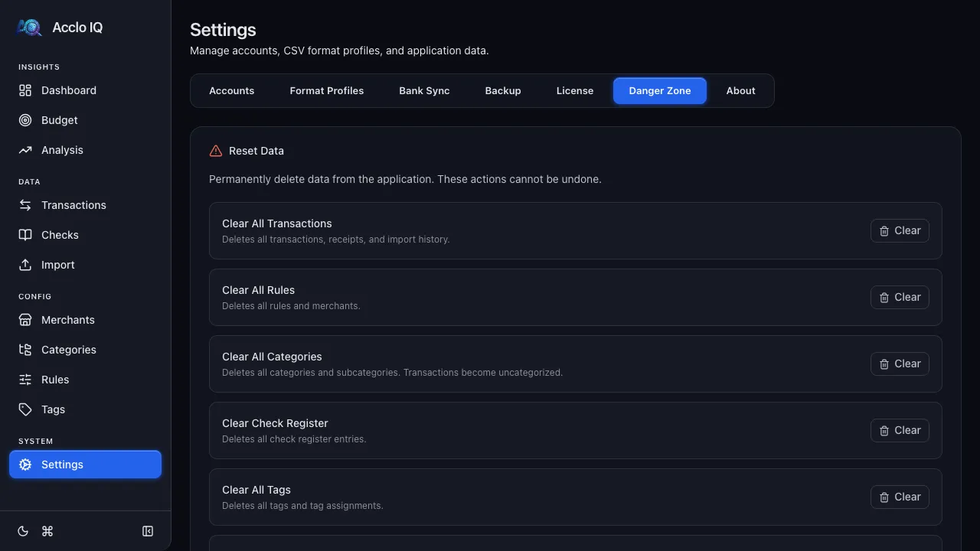Toggle dark mode with moon icon
This screenshot has height=551, width=980.
click(x=23, y=531)
